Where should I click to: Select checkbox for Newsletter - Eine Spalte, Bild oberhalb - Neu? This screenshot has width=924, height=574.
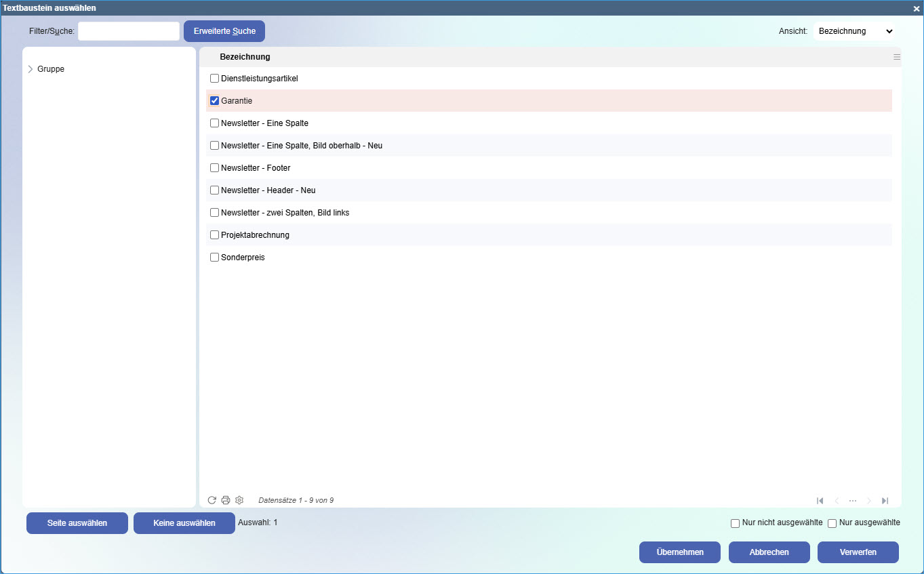pos(215,146)
